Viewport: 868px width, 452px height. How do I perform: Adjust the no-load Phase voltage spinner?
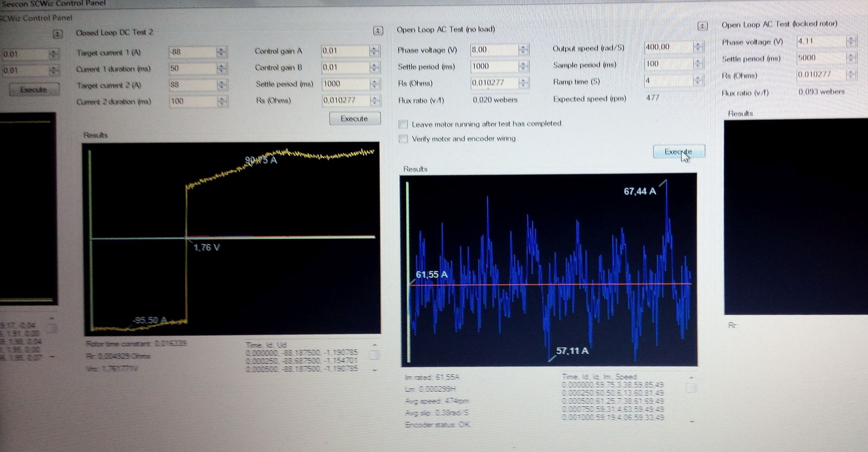pos(524,50)
